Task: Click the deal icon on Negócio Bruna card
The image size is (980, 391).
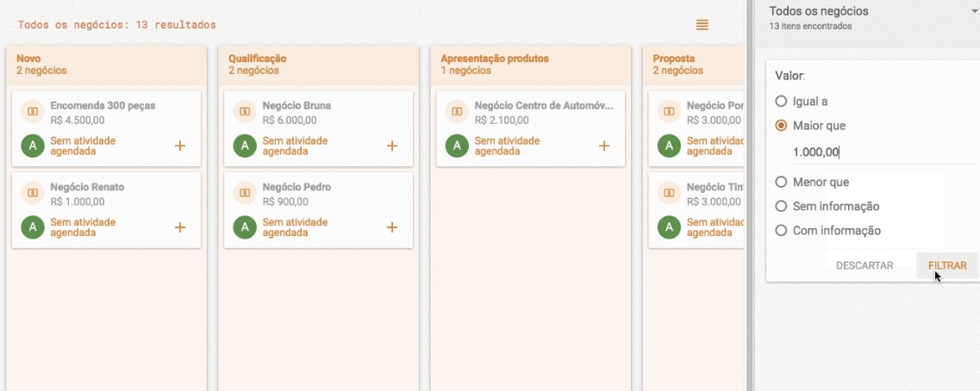Action: point(245,111)
